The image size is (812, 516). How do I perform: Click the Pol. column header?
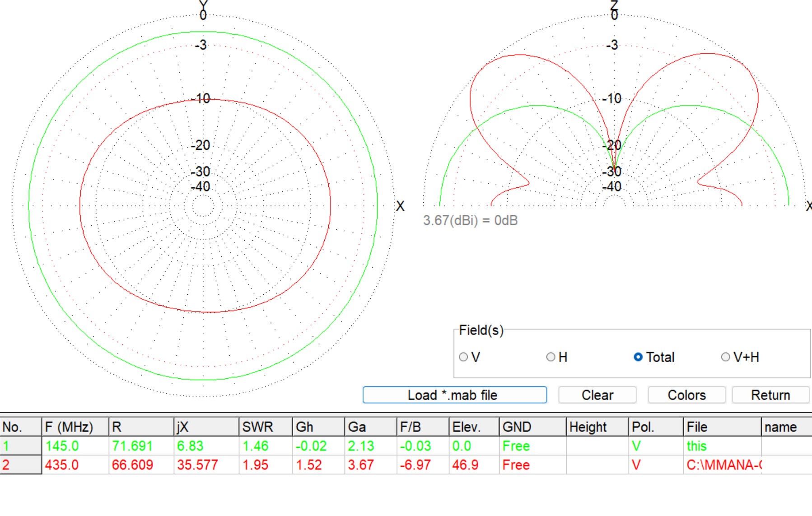(656, 427)
